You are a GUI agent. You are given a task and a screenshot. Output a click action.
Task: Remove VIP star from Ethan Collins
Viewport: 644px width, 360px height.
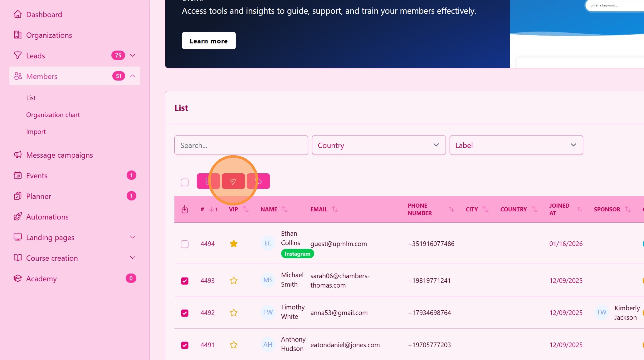[233, 244]
